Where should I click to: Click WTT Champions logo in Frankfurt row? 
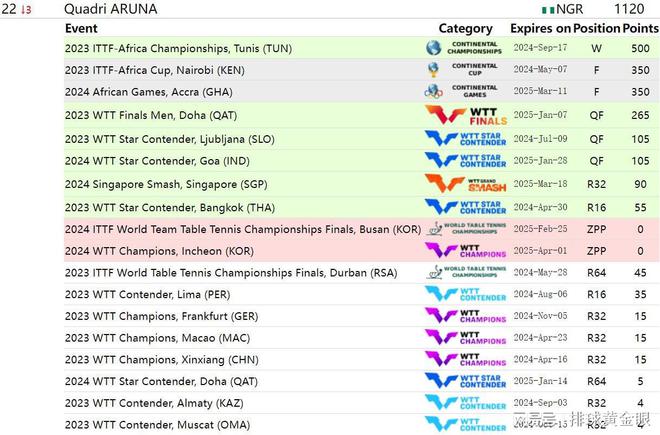click(465, 316)
